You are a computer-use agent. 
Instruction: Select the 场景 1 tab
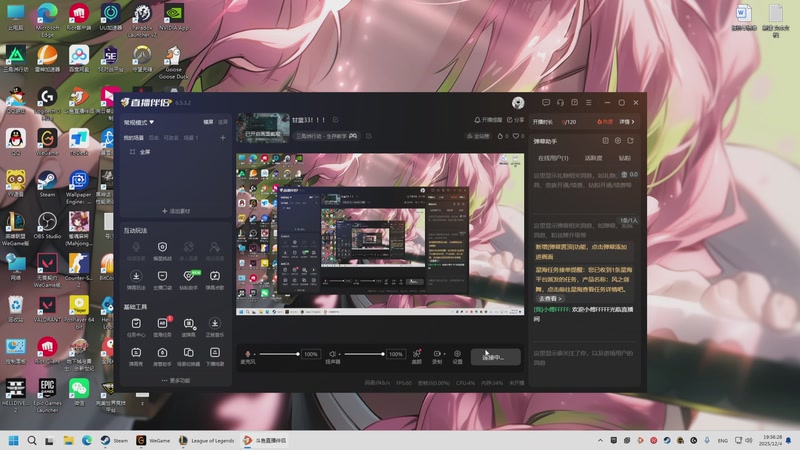[x=191, y=138]
